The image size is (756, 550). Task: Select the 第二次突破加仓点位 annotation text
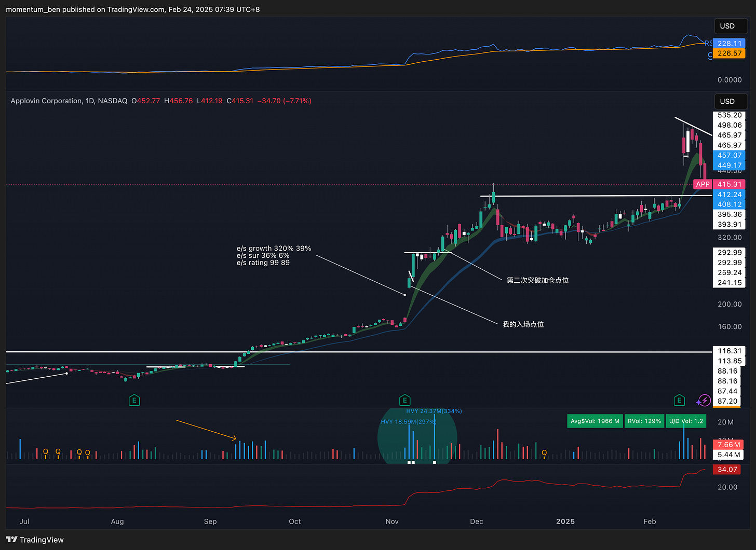point(537,280)
